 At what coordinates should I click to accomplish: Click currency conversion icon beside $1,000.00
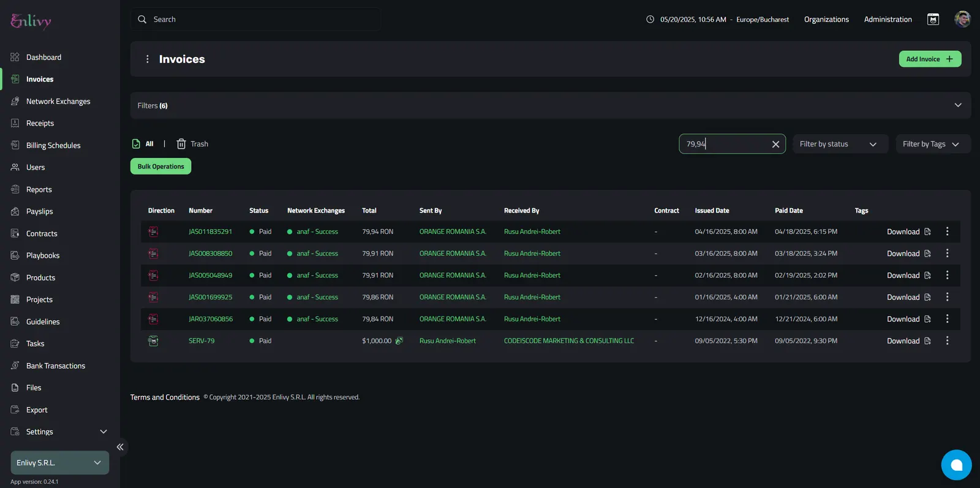tap(399, 340)
